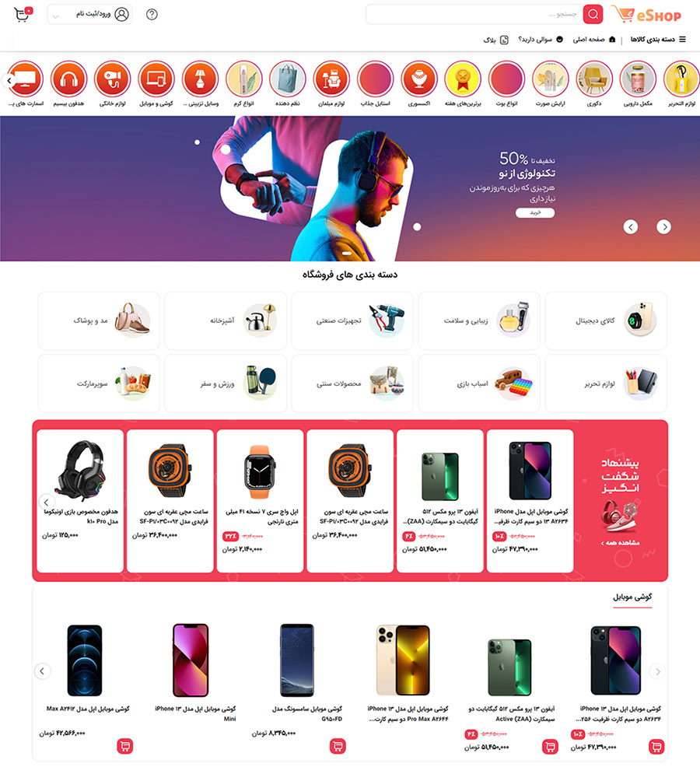Image resolution: width=700 pixels, height=774 pixels.
Task: Go to previous hero banner slide
Action: click(631, 227)
